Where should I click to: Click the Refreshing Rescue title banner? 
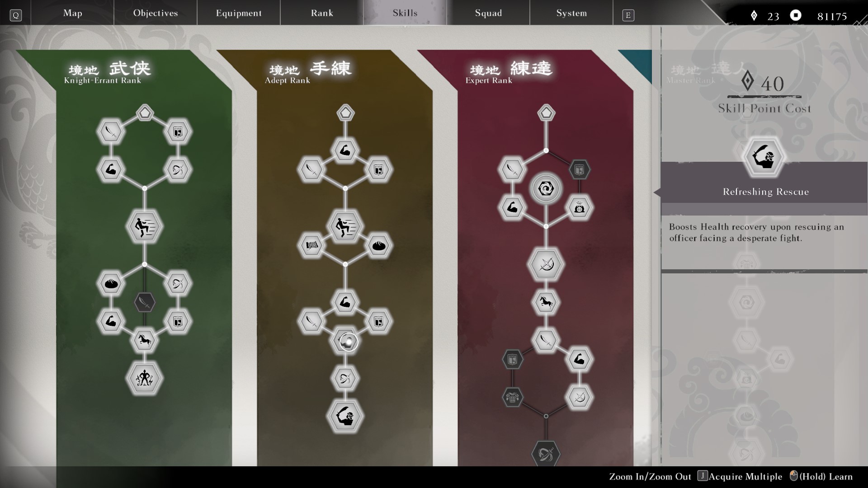click(765, 192)
